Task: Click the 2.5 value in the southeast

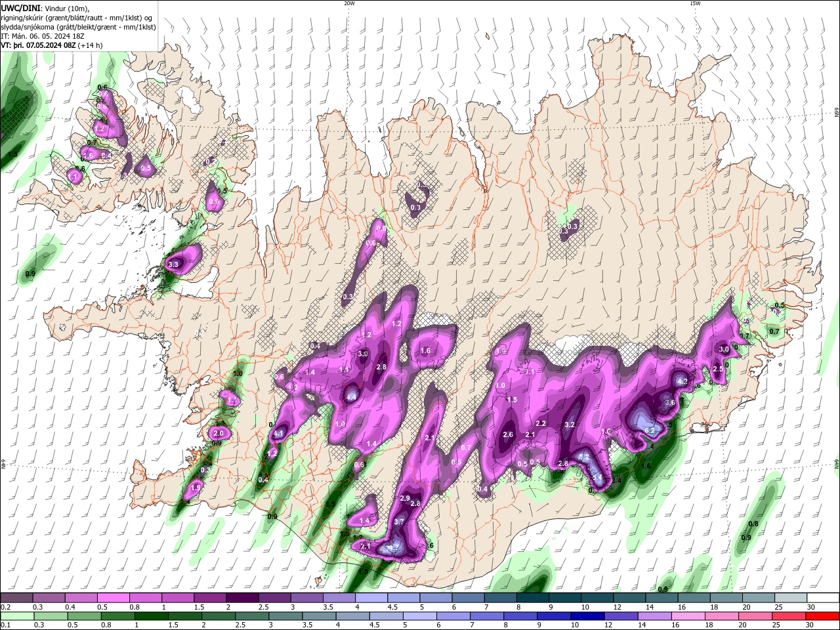Action: point(718,369)
